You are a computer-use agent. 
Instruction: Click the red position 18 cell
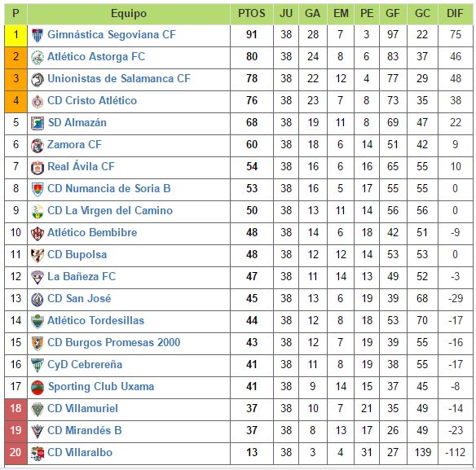[x=15, y=410]
